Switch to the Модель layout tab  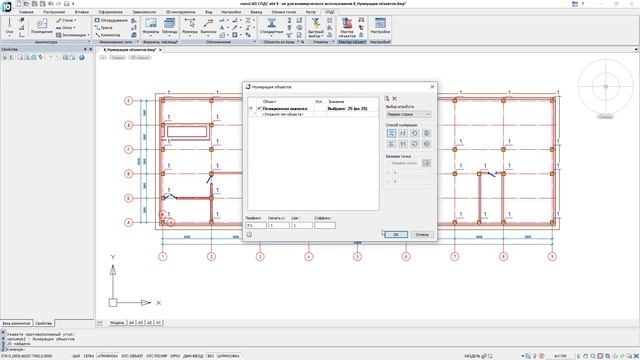(x=117, y=323)
